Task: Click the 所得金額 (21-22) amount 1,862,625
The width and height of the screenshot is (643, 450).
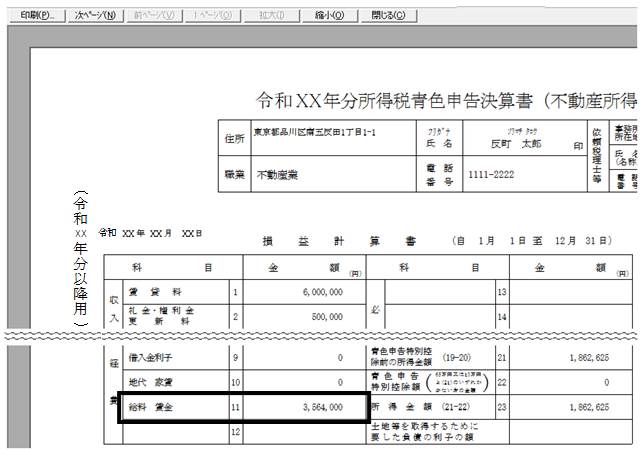Action: (571, 407)
